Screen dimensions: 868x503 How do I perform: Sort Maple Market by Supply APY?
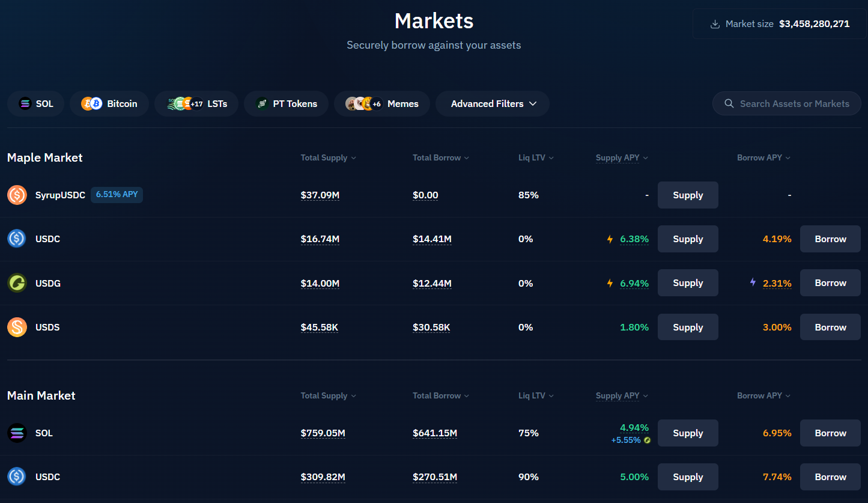pos(622,157)
